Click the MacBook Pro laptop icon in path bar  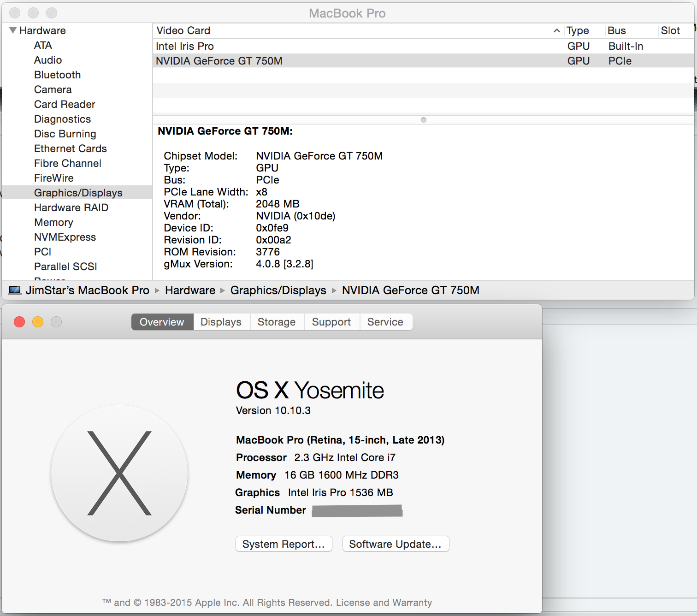[x=15, y=290]
